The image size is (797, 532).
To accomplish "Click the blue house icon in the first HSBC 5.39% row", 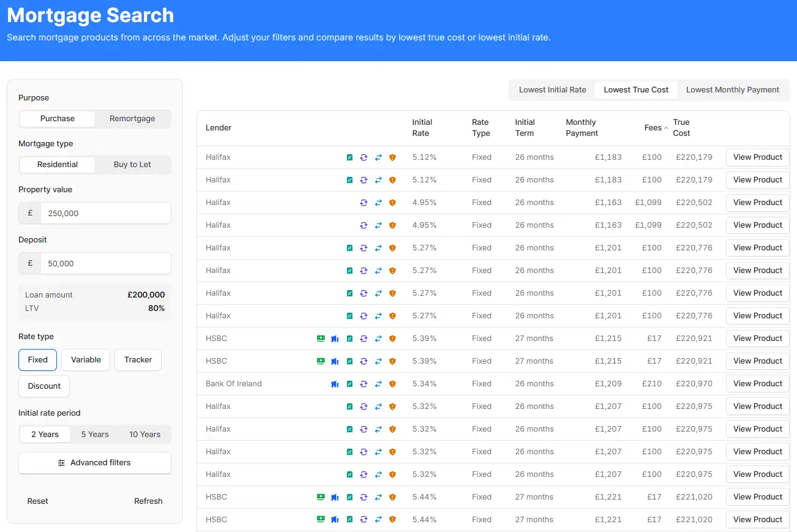I will pyautogui.click(x=335, y=339).
